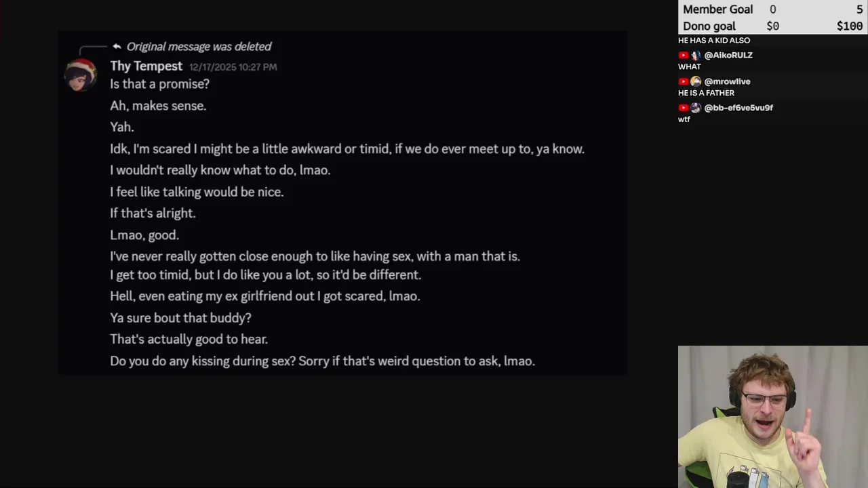Click the 'Original message was deleted' reply text
Screen dimensions: 868x488
point(199,46)
